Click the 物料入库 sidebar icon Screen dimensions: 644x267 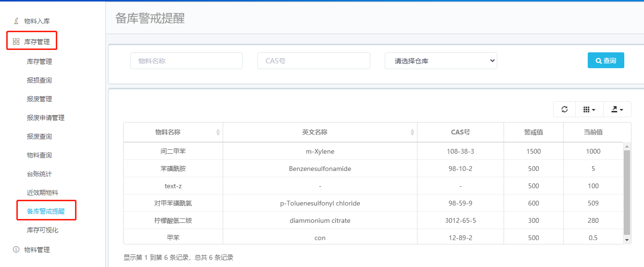tap(16, 21)
